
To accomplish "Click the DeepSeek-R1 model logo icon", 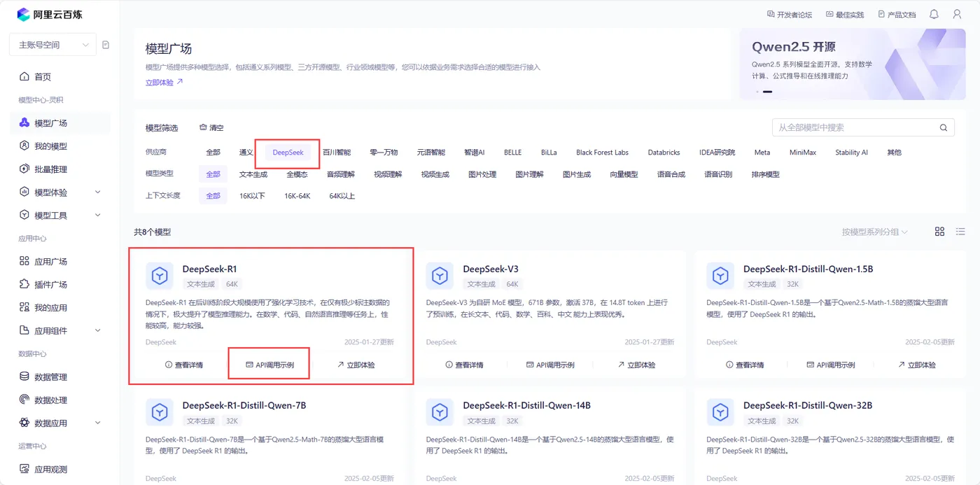I will click(x=160, y=276).
